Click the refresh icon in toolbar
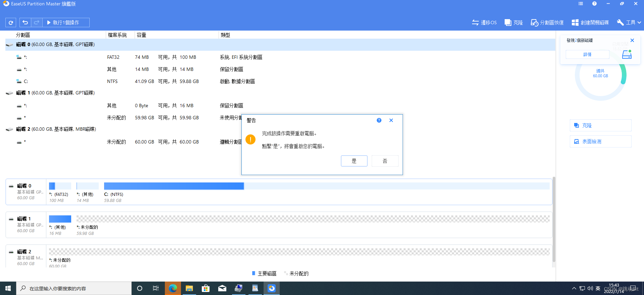Screen dimensions: 644x295 tap(11, 23)
